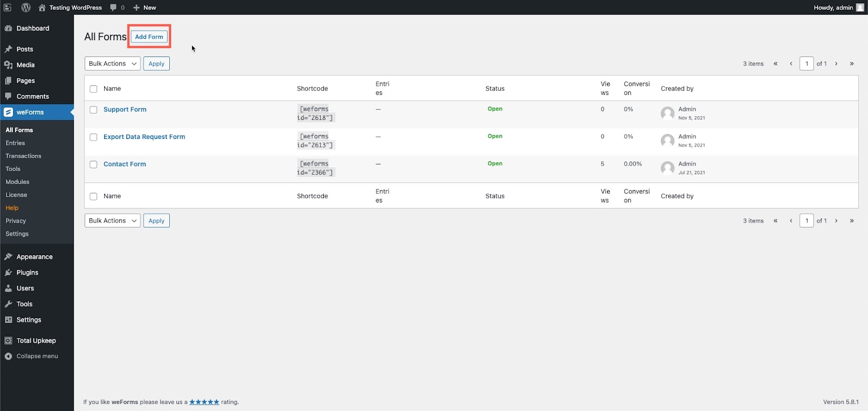Open weForms Transactions submenu

(23, 156)
